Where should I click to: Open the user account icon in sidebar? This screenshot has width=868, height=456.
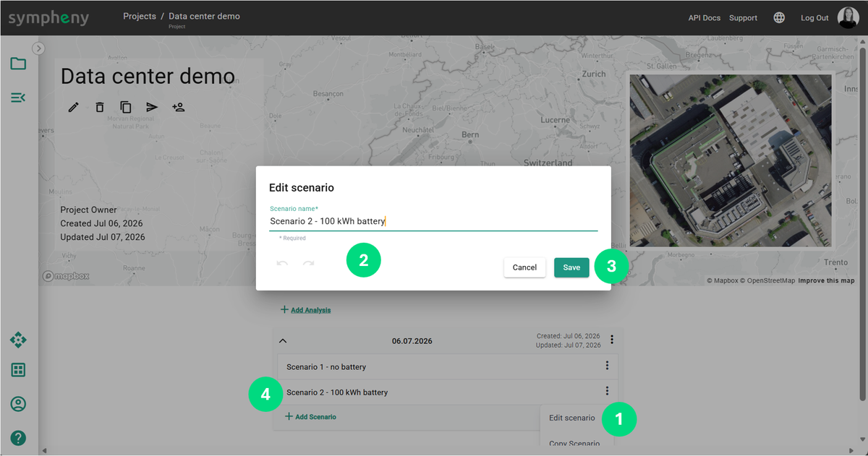[18, 404]
